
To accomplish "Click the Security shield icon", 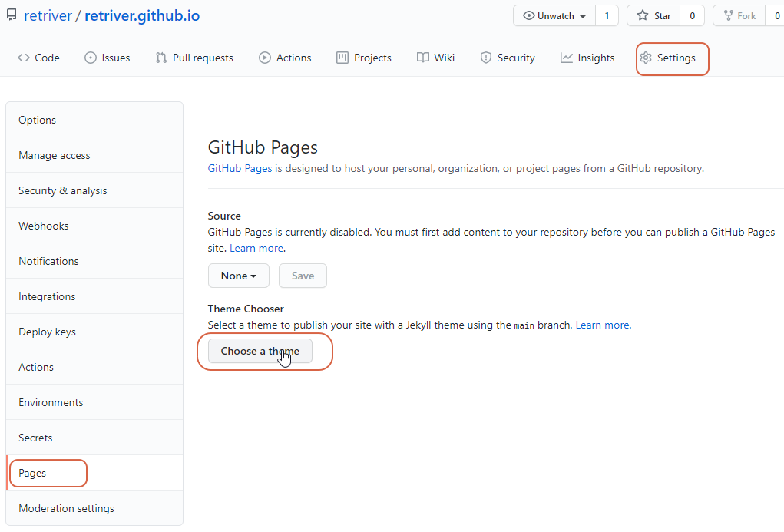I will pyautogui.click(x=486, y=58).
